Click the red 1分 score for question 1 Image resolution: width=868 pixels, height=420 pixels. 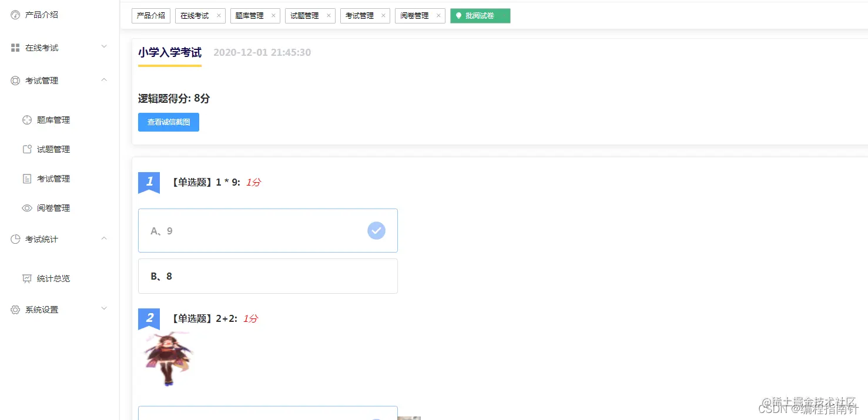[x=253, y=182]
